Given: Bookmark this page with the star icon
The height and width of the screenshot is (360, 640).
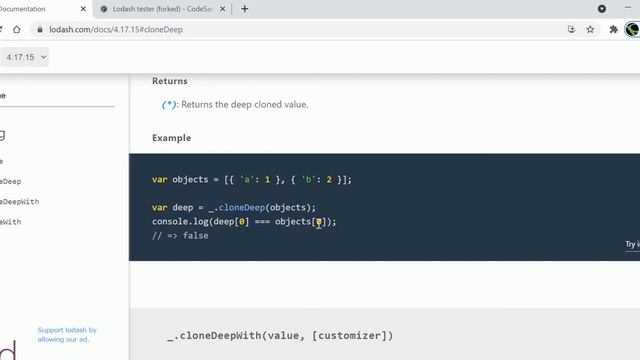Looking at the screenshot, I should click(x=590, y=29).
